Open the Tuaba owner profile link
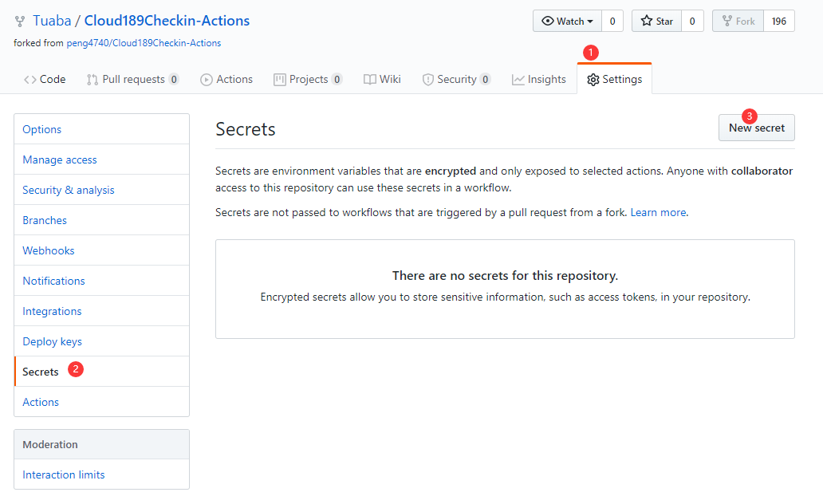This screenshot has height=504, width=823. (x=52, y=21)
